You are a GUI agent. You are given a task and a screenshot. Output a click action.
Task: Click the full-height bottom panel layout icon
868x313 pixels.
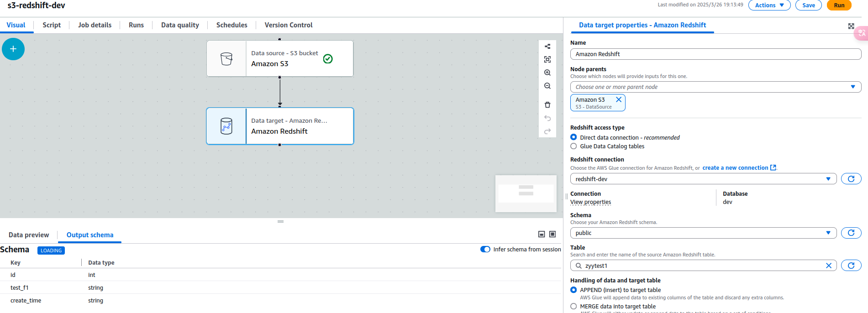(552, 234)
